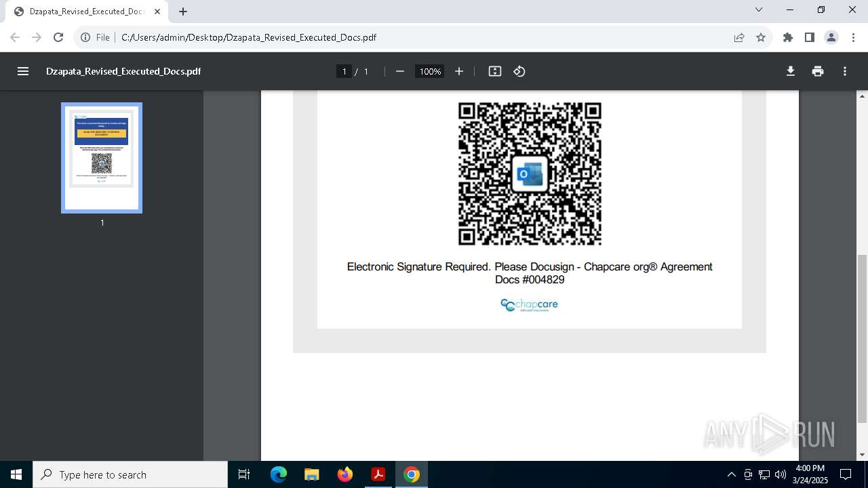Go back in Chrome
The image size is (868, 488).
click(x=15, y=37)
